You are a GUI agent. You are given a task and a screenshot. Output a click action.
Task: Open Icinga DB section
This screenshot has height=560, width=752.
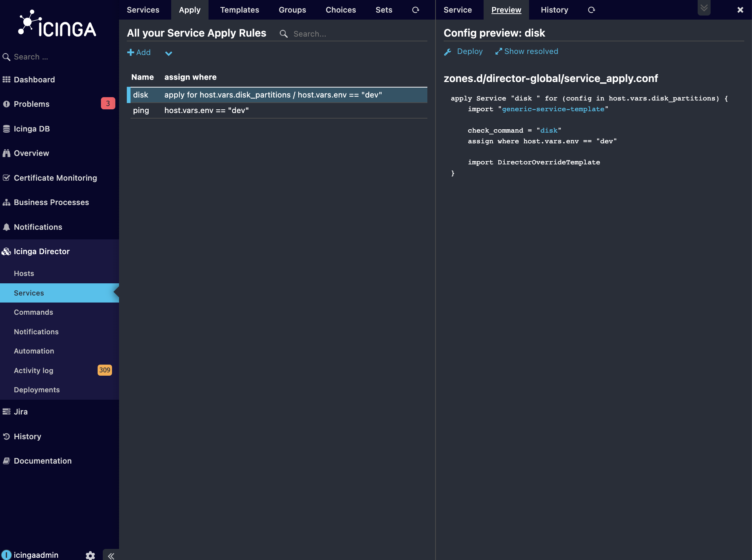(x=32, y=129)
